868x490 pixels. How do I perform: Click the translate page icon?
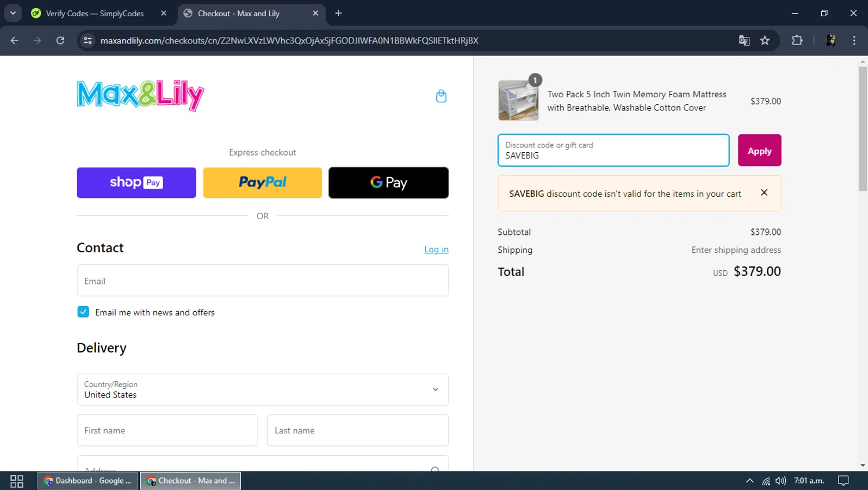click(x=744, y=40)
